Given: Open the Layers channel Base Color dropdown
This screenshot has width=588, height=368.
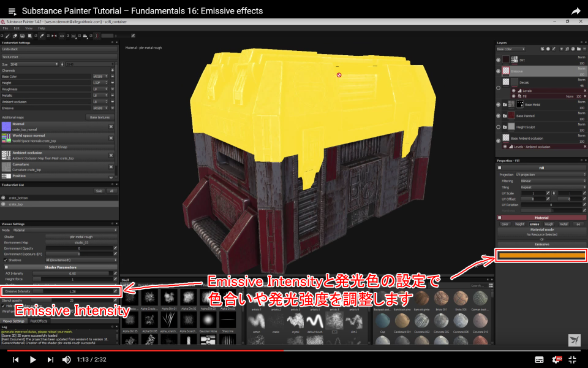Looking at the screenshot, I should 511,49.
